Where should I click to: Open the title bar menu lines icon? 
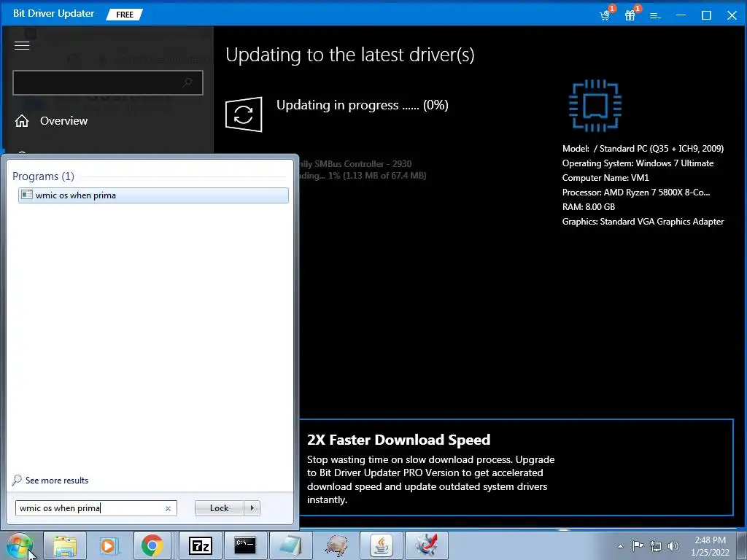[656, 16]
